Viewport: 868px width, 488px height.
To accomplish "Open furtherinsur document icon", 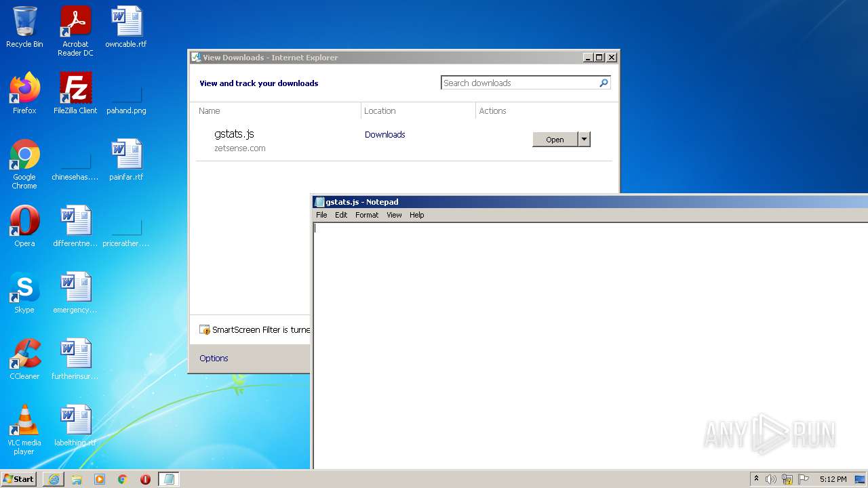I will point(75,359).
